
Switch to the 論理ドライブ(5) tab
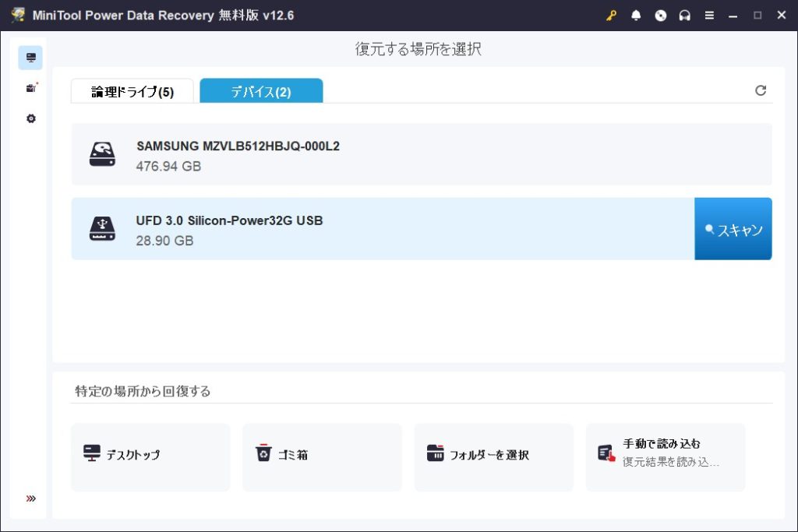tap(132, 92)
